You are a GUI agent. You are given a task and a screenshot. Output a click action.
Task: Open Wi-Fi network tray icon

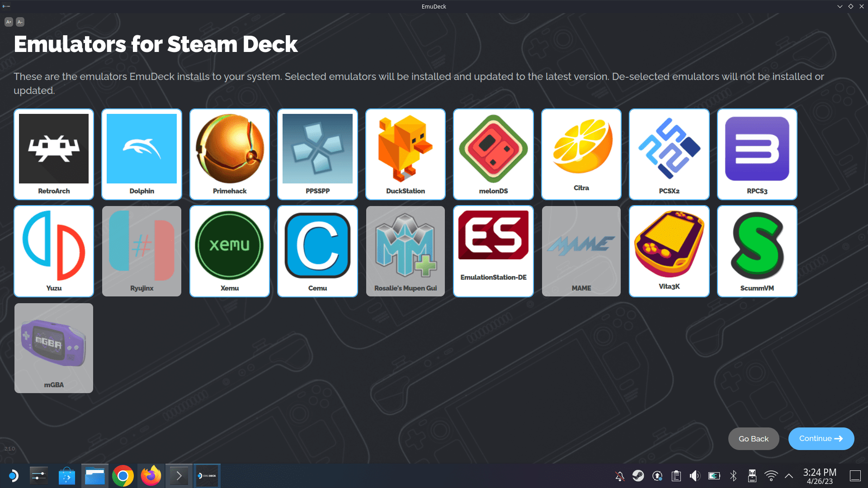[x=771, y=476]
